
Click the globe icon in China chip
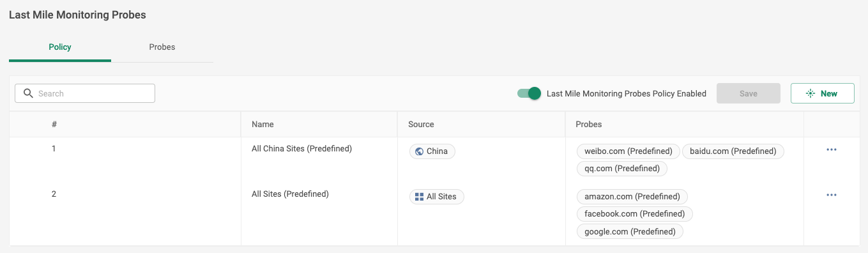tap(419, 151)
